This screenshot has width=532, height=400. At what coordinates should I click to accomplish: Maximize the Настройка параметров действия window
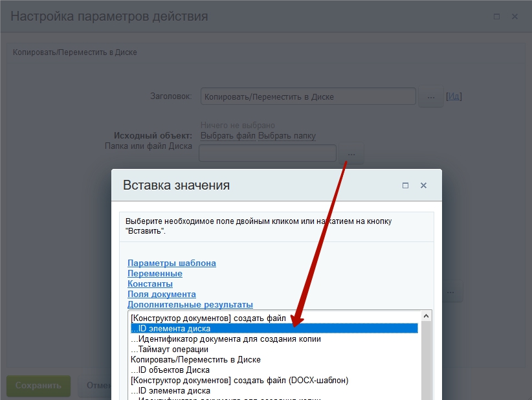[x=496, y=17]
